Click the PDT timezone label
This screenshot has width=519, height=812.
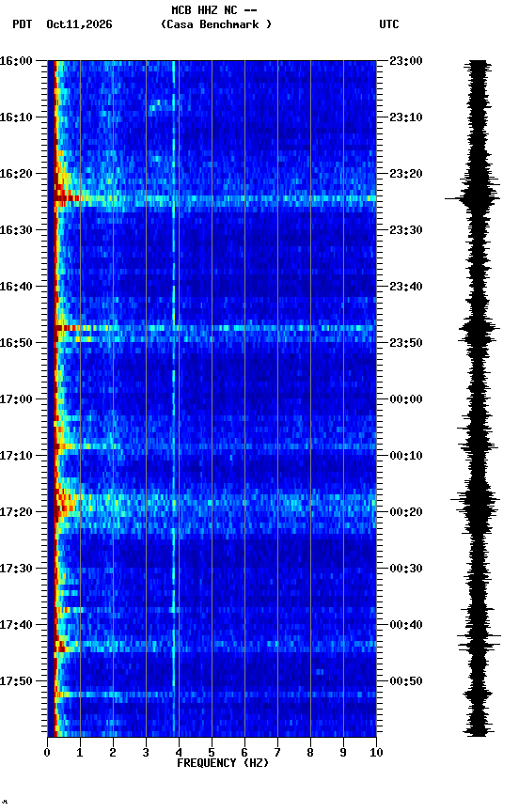point(23,24)
